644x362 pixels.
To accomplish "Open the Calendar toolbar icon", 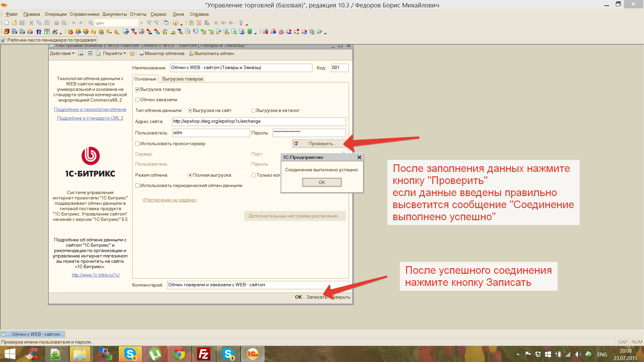I will click(199, 23).
